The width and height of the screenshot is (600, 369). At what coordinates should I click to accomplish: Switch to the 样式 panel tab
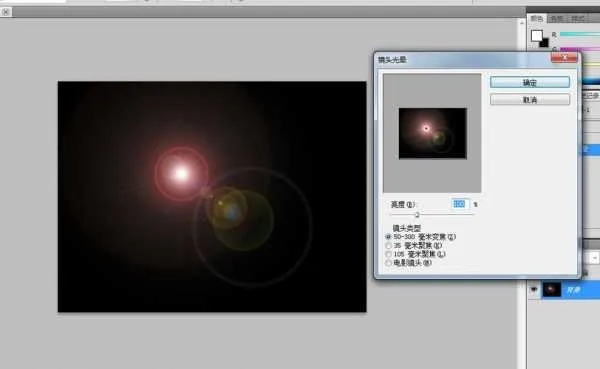tap(577, 18)
